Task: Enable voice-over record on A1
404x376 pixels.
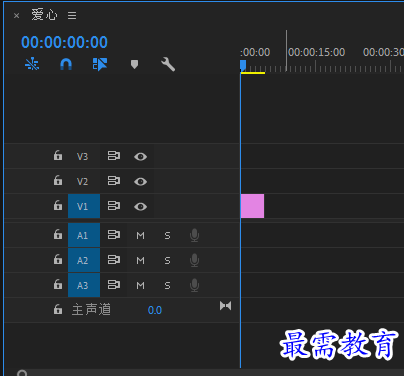Action: click(x=194, y=235)
